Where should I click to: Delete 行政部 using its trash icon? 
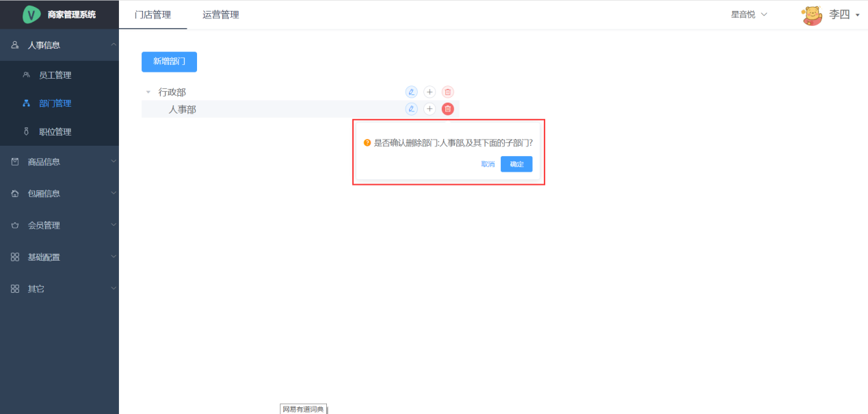tap(447, 92)
